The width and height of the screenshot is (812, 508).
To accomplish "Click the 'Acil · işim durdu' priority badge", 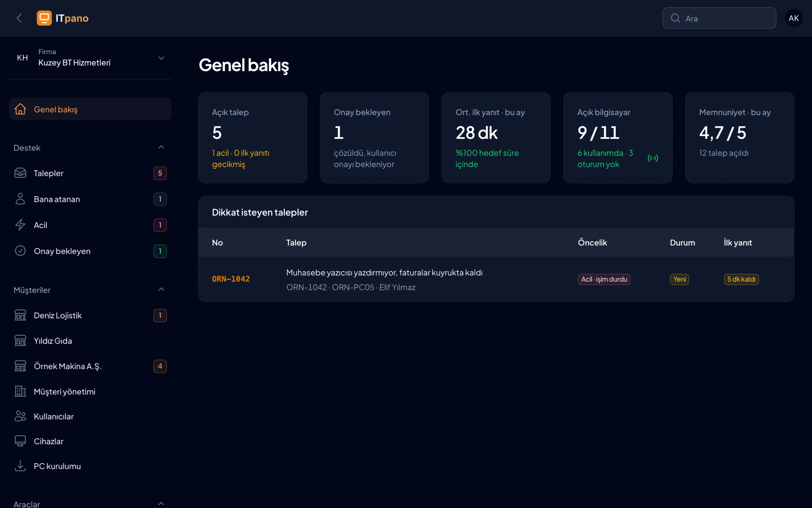I will pos(604,279).
